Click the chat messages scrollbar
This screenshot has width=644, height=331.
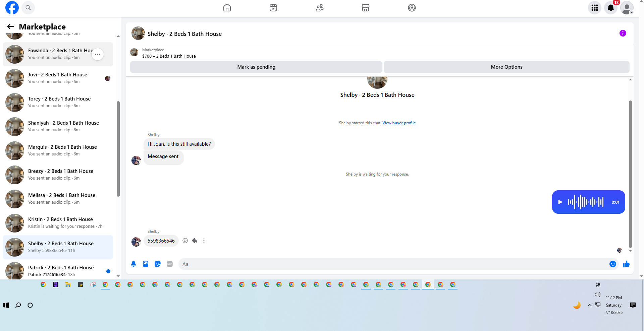pos(630,174)
